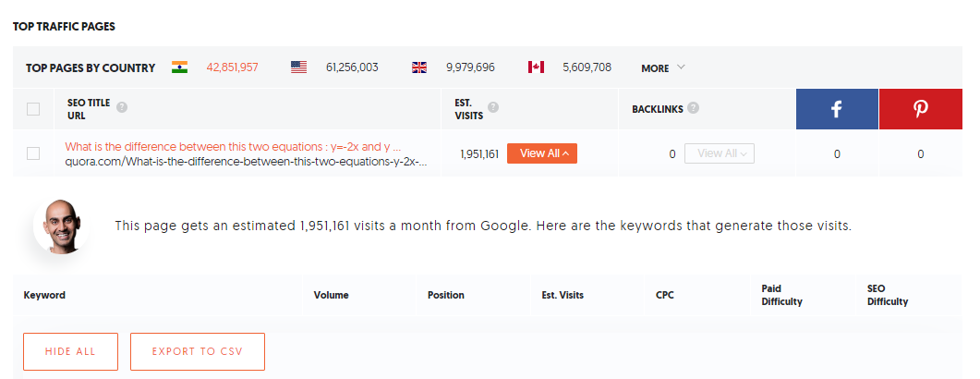Collapse the orange View All visits button
Viewport: 980px width, 379px height.
pyautogui.click(x=542, y=153)
